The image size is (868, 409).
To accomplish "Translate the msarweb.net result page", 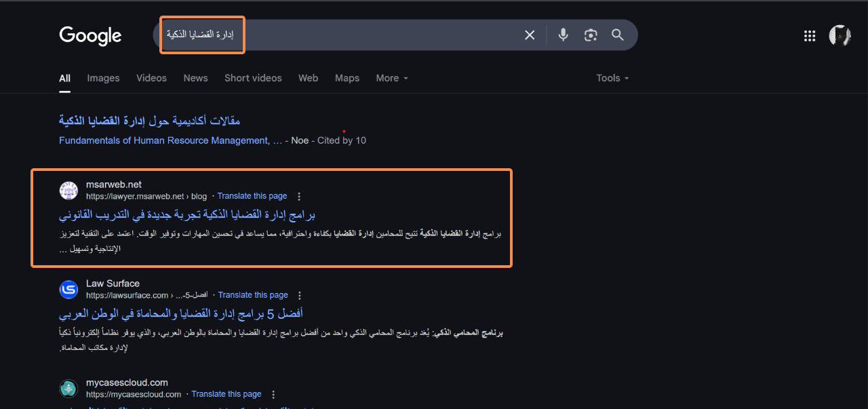I will [252, 196].
